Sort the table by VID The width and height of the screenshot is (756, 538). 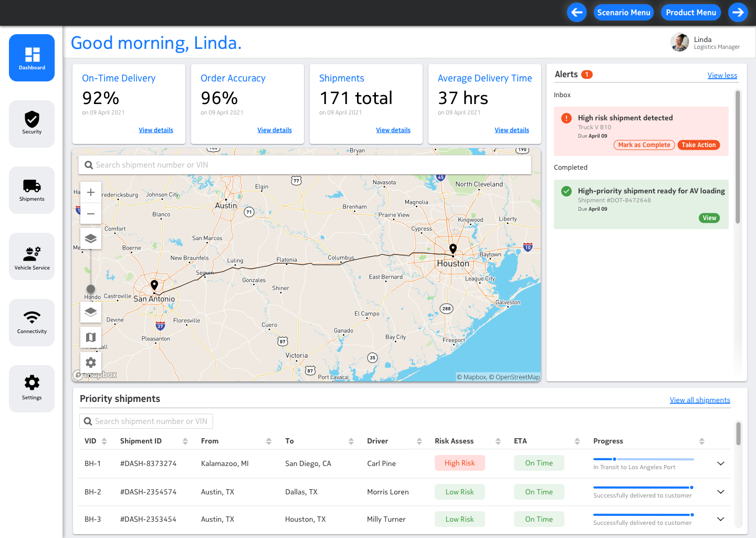pos(104,441)
